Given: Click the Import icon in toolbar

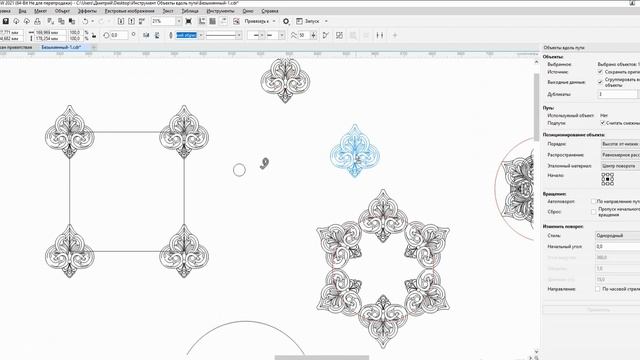Looking at the screenshot, I should click(121, 21).
